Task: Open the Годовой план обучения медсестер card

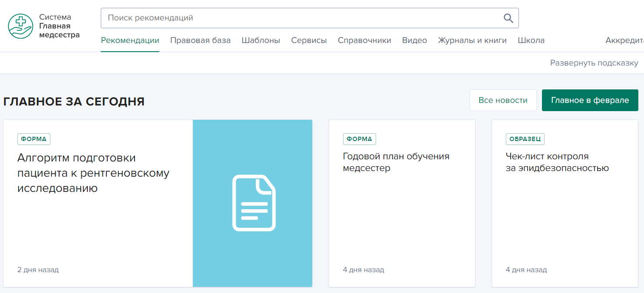Action: point(396,162)
